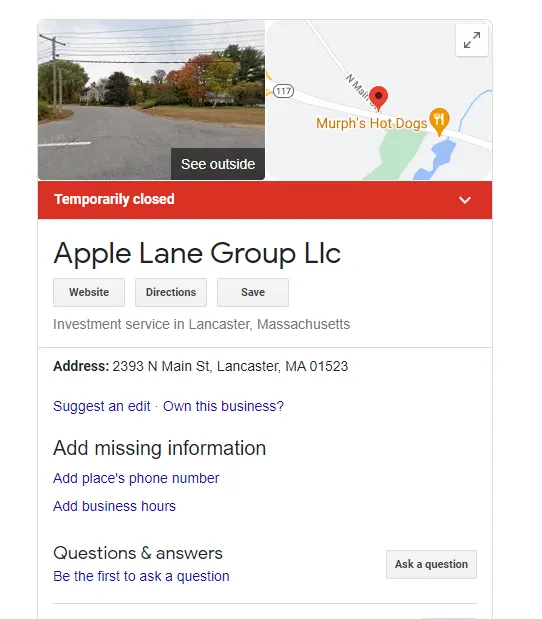Screen dimensions: 542x619
Task: Click Add business hours link
Action: [114, 506]
